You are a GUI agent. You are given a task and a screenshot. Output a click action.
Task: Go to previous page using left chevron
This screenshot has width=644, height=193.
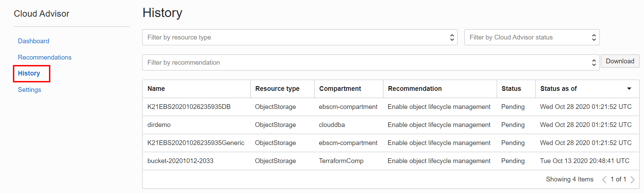(604, 179)
